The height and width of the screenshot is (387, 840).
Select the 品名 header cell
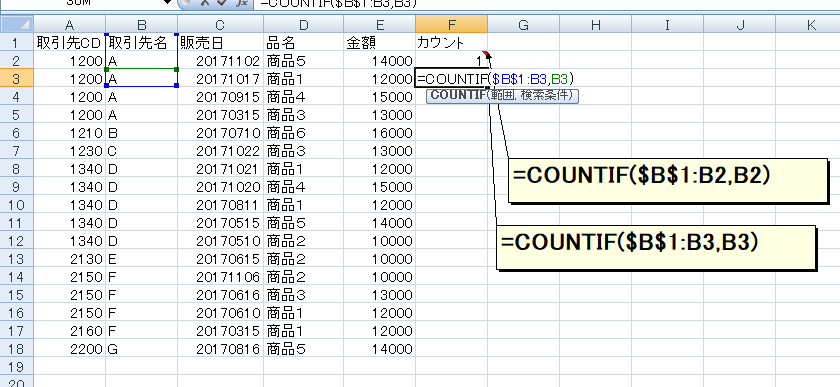click(303, 42)
